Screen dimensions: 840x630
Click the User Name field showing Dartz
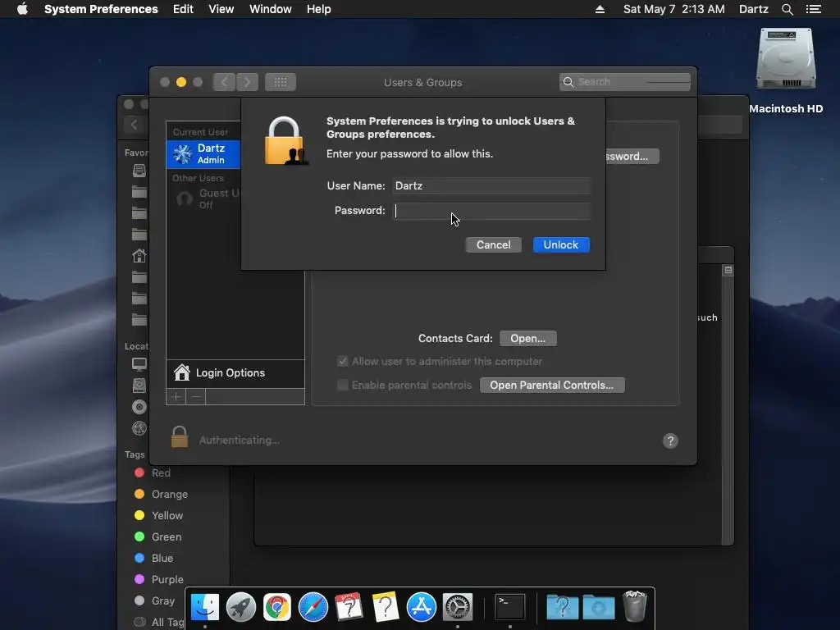click(x=491, y=186)
